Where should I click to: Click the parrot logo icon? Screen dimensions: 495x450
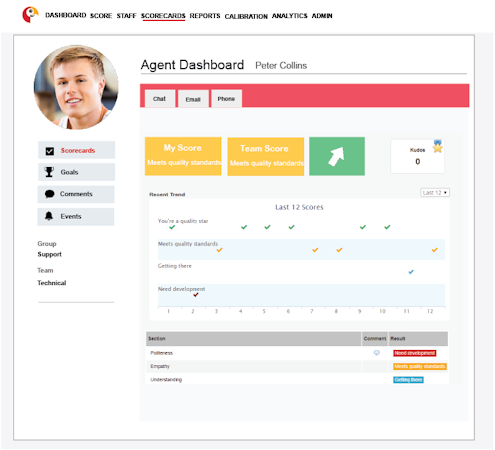30,15
